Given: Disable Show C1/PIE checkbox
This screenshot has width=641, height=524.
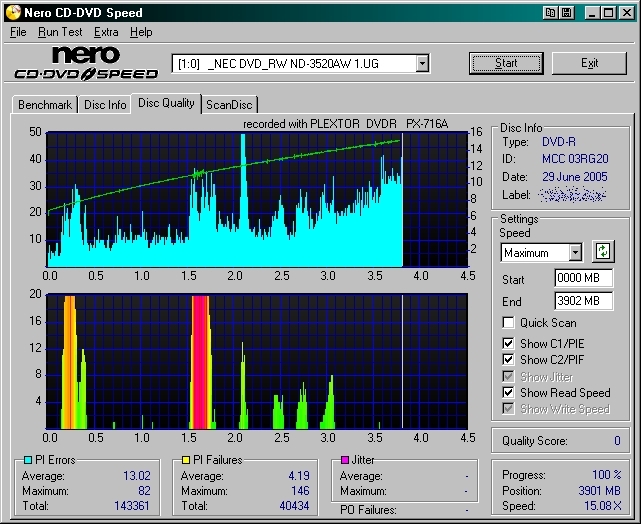Looking at the screenshot, I should point(508,343).
